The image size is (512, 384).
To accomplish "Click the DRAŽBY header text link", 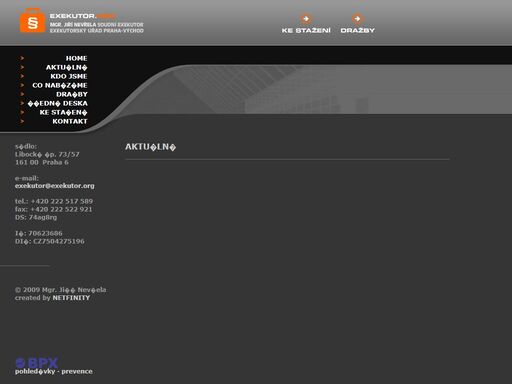I will 358,30.
